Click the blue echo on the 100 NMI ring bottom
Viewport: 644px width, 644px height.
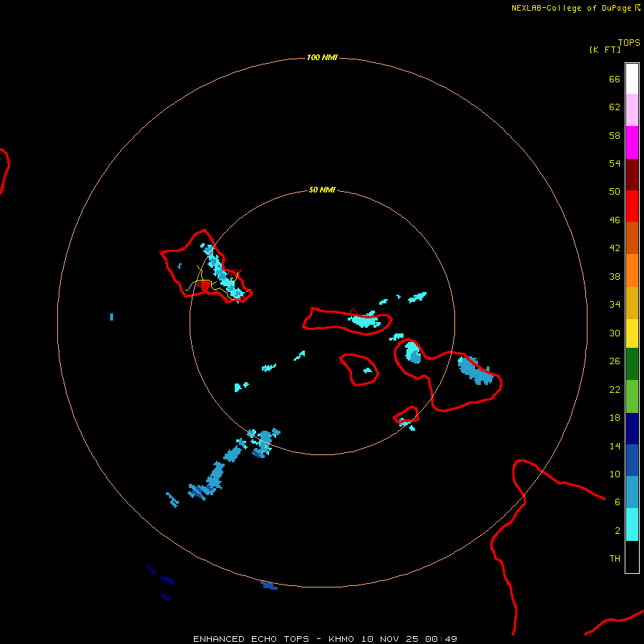click(x=269, y=585)
